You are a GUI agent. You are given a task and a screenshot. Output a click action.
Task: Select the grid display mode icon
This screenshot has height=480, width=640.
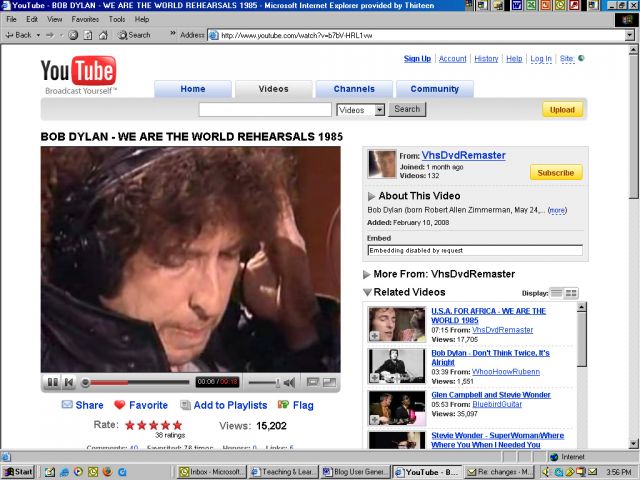[571, 293]
